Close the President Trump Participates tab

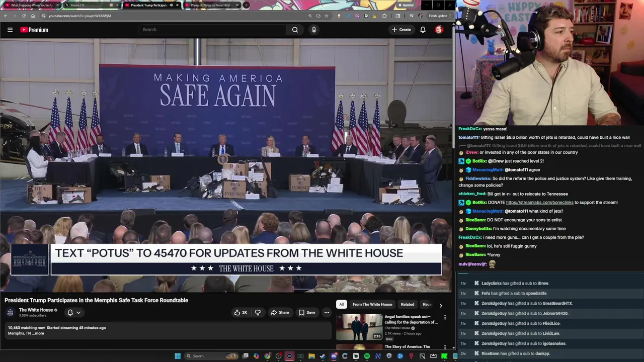point(177,5)
